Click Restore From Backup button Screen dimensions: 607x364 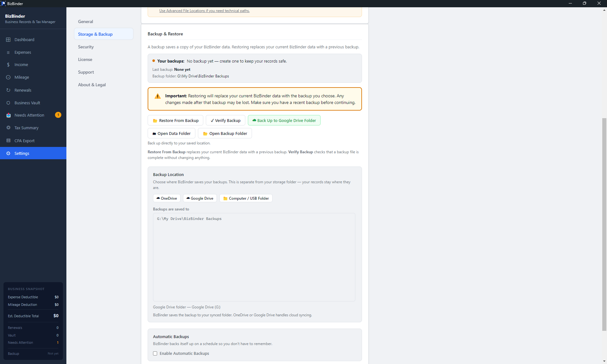[x=175, y=120]
